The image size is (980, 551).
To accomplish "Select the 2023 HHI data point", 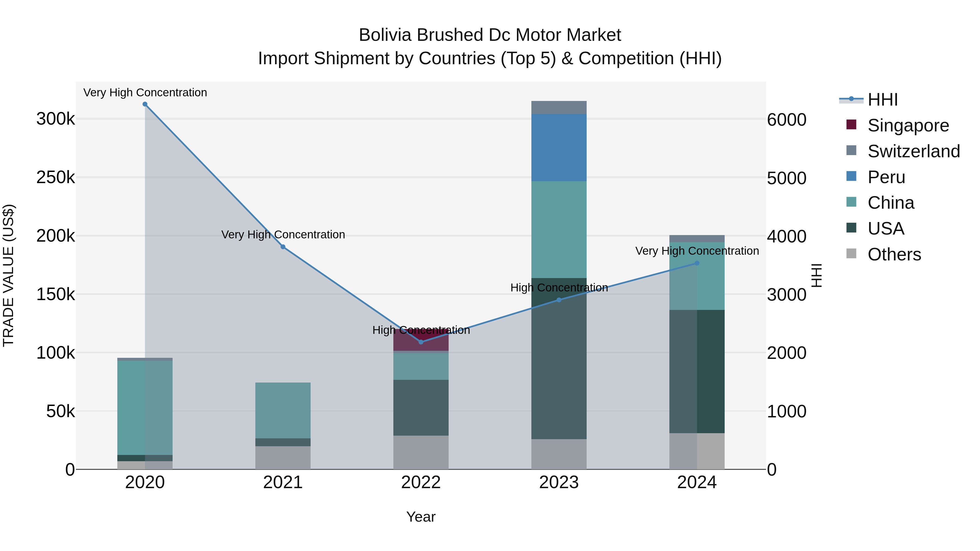I will [x=559, y=300].
